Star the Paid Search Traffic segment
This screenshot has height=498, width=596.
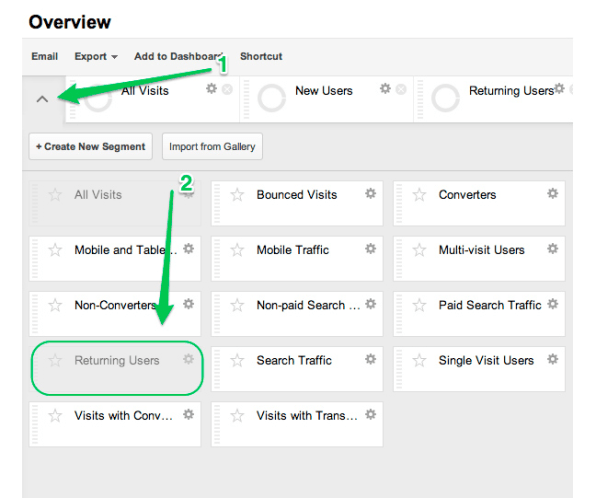pos(420,305)
